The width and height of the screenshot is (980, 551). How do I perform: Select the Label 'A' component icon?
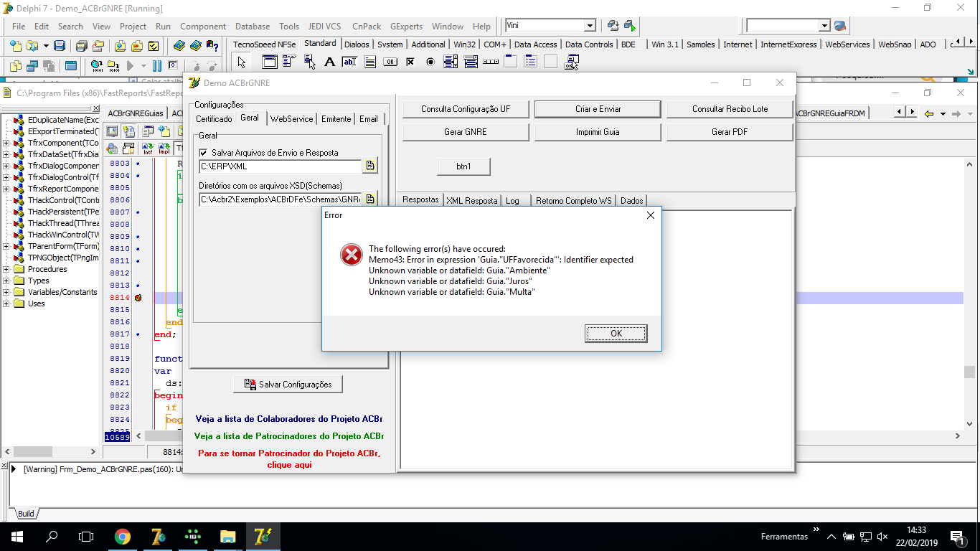329,62
